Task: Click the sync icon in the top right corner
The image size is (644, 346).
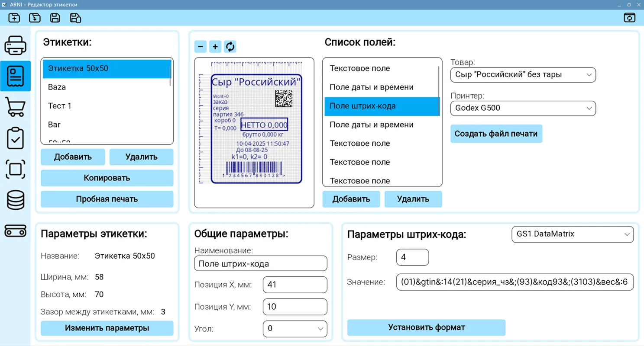Action: [629, 18]
